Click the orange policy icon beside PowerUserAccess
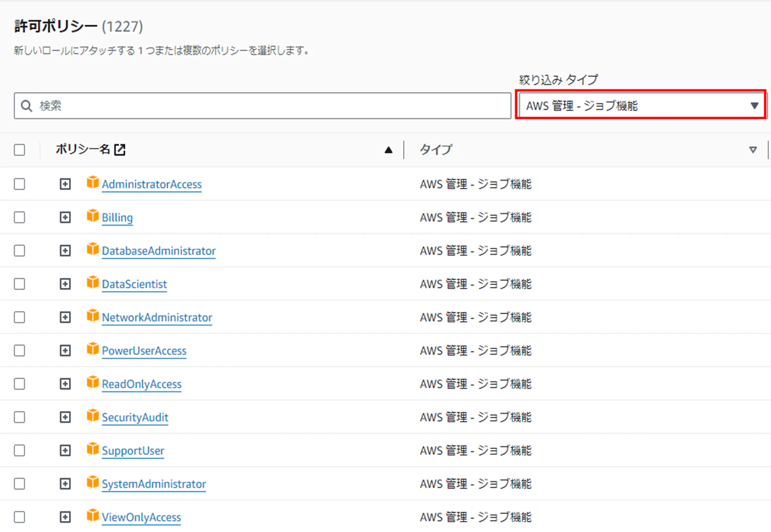The height and width of the screenshot is (532, 771). pyautogui.click(x=93, y=349)
